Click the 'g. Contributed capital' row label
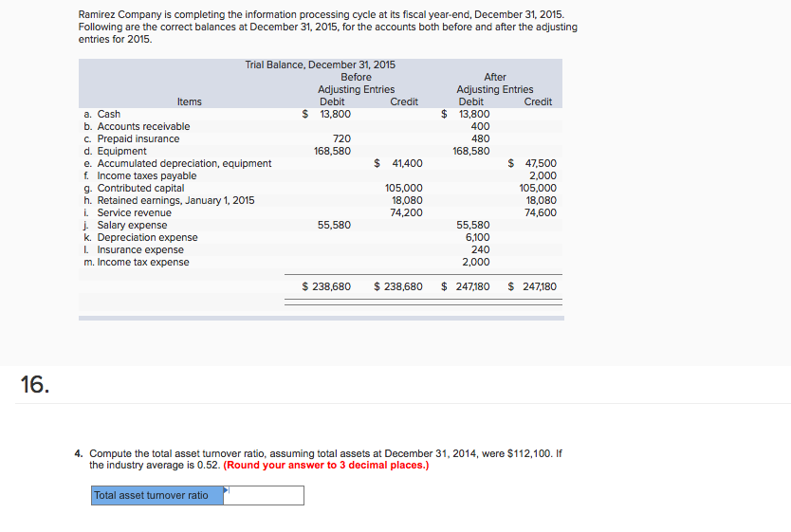This screenshot has width=791, height=532. click(x=134, y=188)
